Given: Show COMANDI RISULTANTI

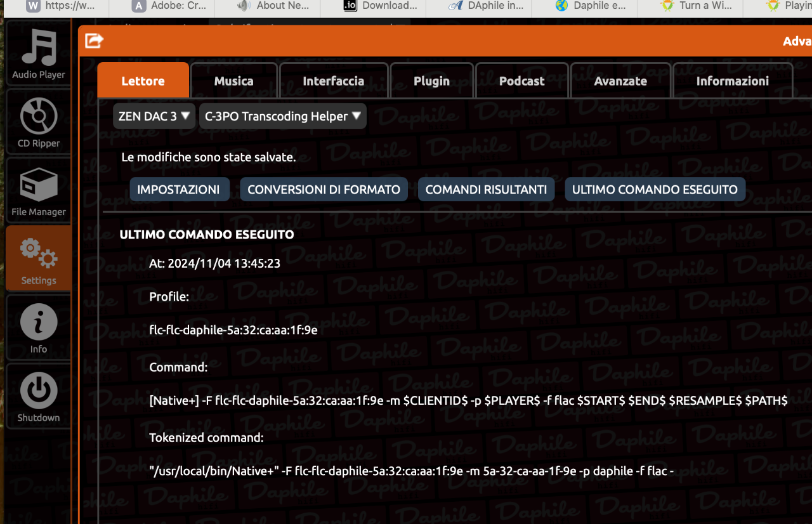Looking at the screenshot, I should pyautogui.click(x=487, y=190).
